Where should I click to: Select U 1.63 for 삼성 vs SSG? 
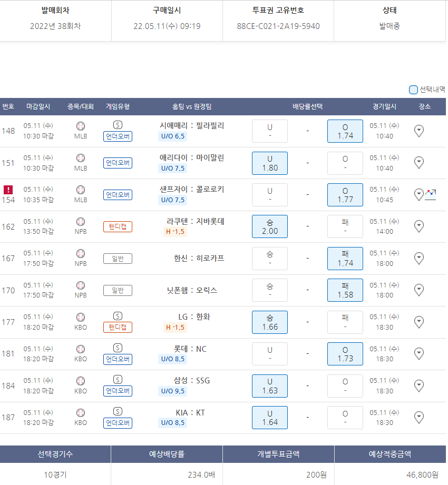pos(270,386)
